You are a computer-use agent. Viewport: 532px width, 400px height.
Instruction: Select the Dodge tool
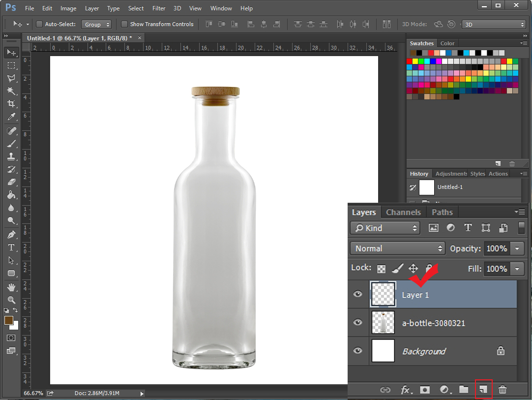coord(11,221)
